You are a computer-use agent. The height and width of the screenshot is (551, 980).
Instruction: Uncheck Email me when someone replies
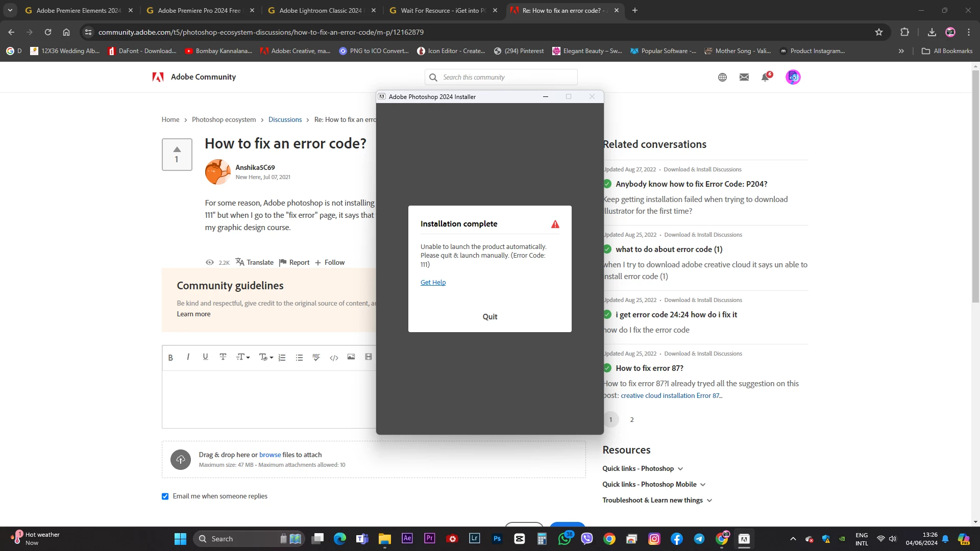[x=165, y=496]
